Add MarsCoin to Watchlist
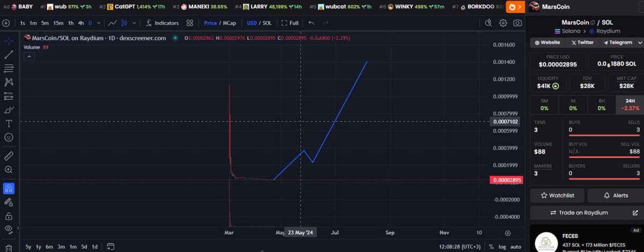Image resolution: width=644 pixels, height=252 pixels. point(557,195)
